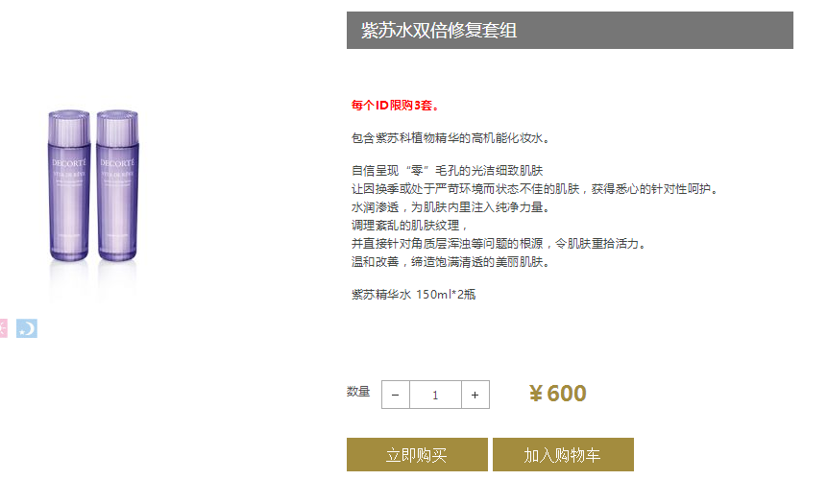
Task: Click the 紫苏水双倍修复套组 title bar
Action: (x=570, y=30)
